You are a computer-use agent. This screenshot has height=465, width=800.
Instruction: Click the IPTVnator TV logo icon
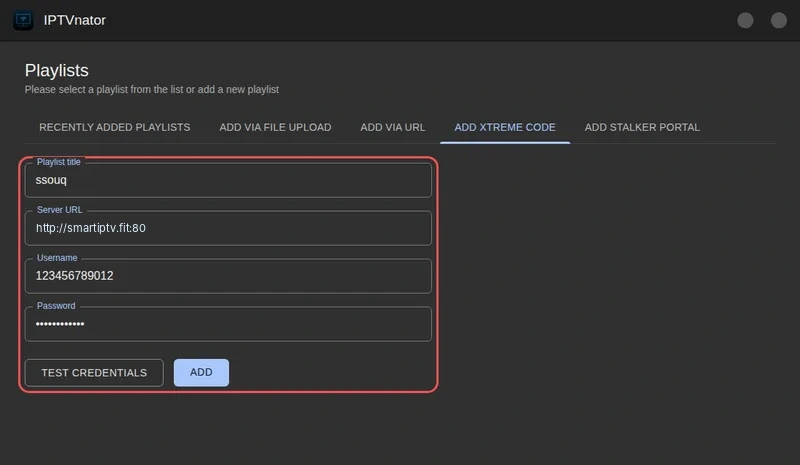23,20
